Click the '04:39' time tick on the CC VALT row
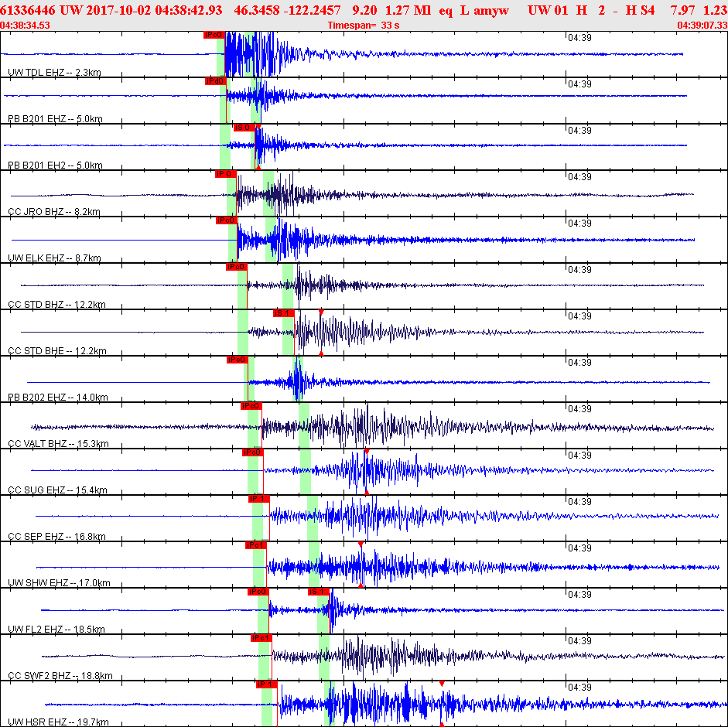728x727 pixels. tap(579, 409)
